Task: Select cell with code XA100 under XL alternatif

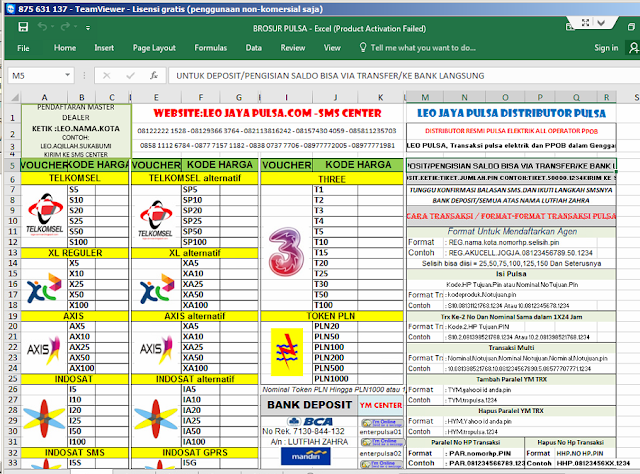Action: pos(200,305)
